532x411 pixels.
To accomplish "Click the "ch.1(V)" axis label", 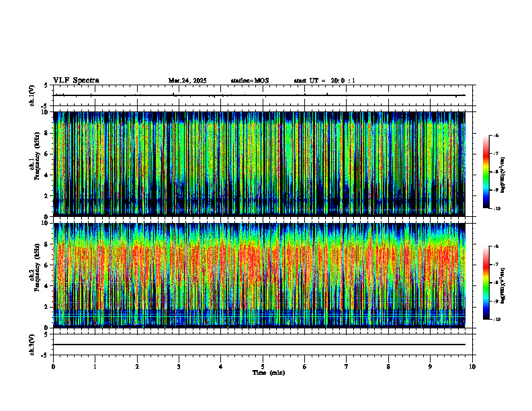I will click(32, 95).
